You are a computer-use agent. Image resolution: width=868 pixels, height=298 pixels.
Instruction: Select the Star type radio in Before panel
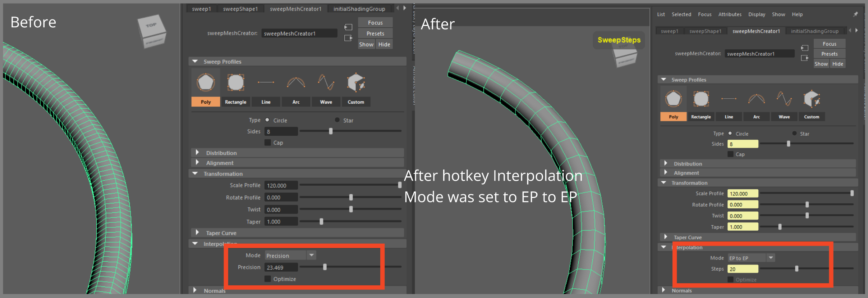pos(337,120)
